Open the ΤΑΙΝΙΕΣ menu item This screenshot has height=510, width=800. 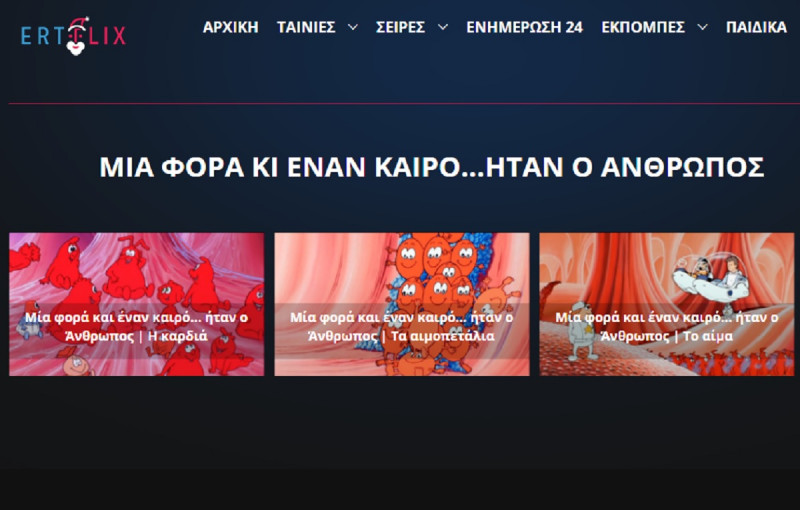305,27
